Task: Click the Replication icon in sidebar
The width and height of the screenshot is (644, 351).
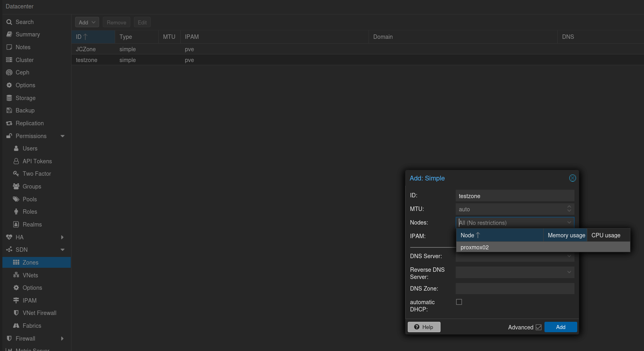Action: [9, 123]
